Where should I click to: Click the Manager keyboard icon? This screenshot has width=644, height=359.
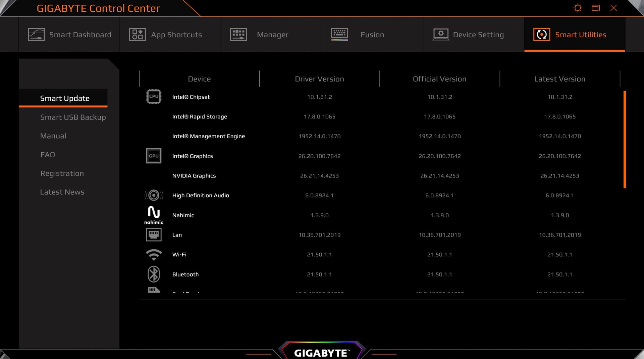(x=238, y=35)
